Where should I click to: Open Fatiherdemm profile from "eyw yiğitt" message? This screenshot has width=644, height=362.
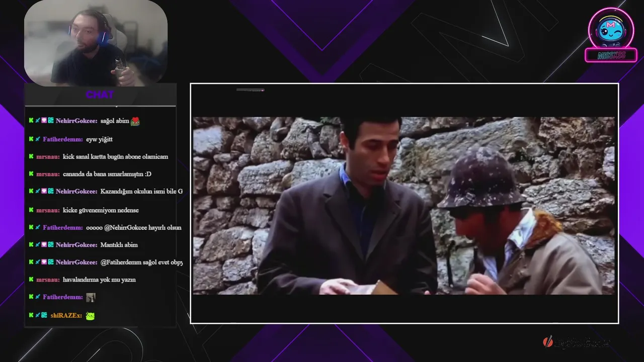pyautogui.click(x=63, y=139)
